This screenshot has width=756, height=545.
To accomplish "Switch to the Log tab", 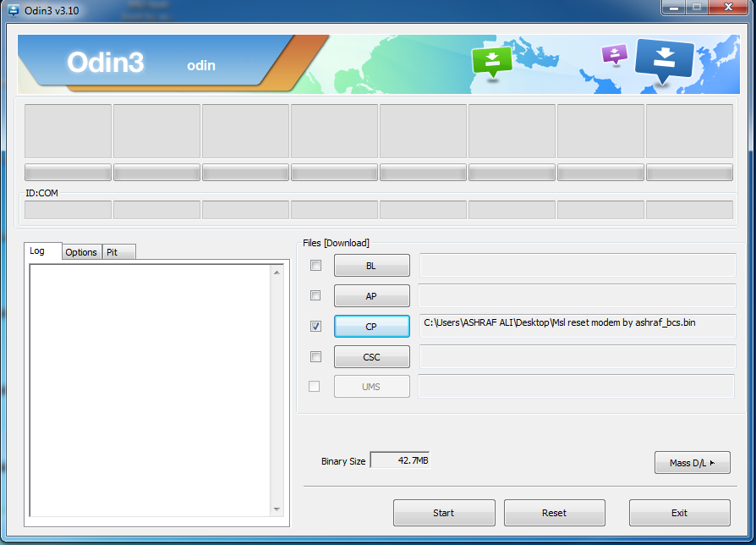I will (42, 250).
